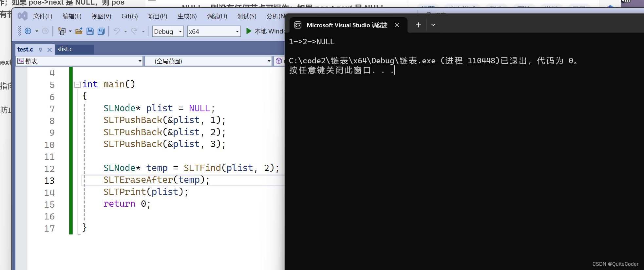Close the Microsoft Visual Studio debug console tab
Image resolution: width=644 pixels, height=270 pixels.
click(x=397, y=25)
